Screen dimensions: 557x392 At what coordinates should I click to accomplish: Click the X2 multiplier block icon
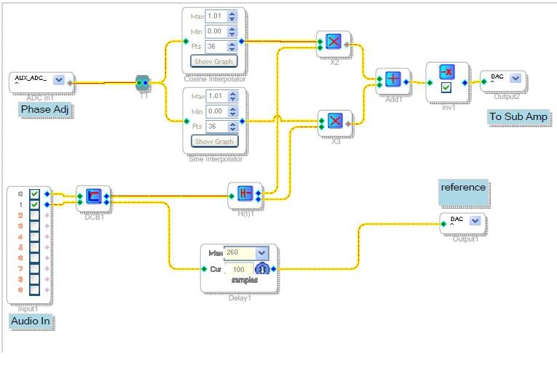tap(333, 42)
